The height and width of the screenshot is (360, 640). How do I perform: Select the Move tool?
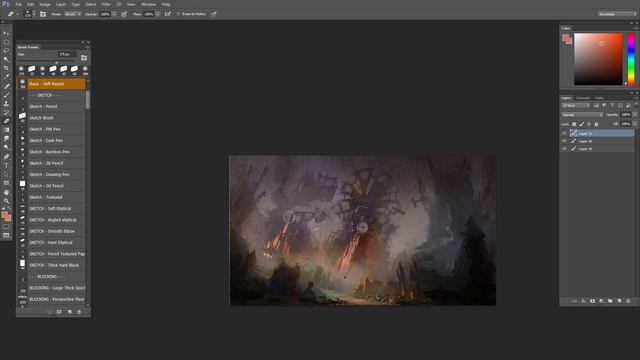(x=6, y=33)
